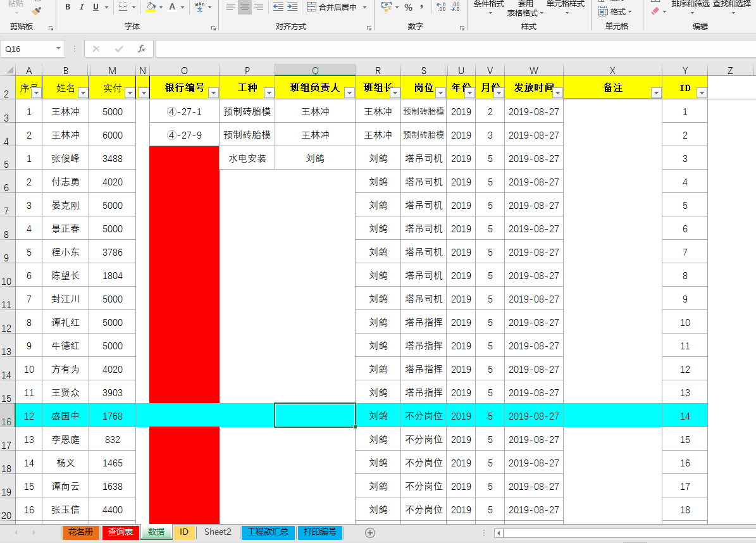Apply Percent Style in the Number group
The height and width of the screenshot is (543, 756).
point(409,7)
